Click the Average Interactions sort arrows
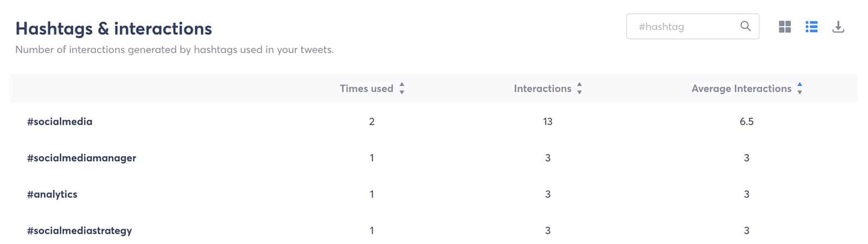The image size is (868, 244). [800, 88]
